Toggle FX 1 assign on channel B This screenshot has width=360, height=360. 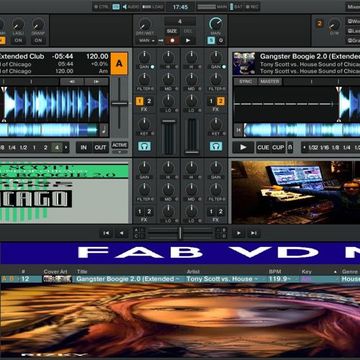211,101
